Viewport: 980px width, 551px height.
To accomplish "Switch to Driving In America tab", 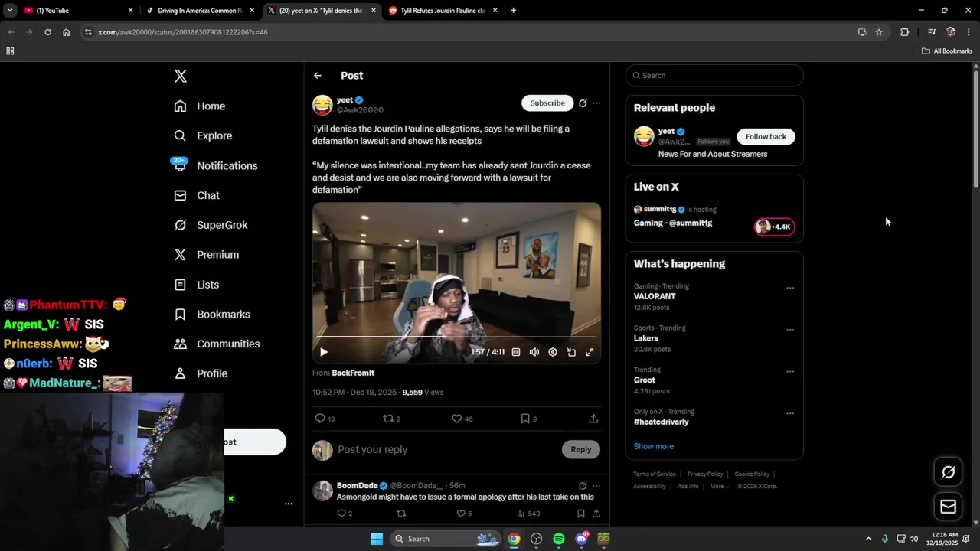I will [x=201, y=11].
